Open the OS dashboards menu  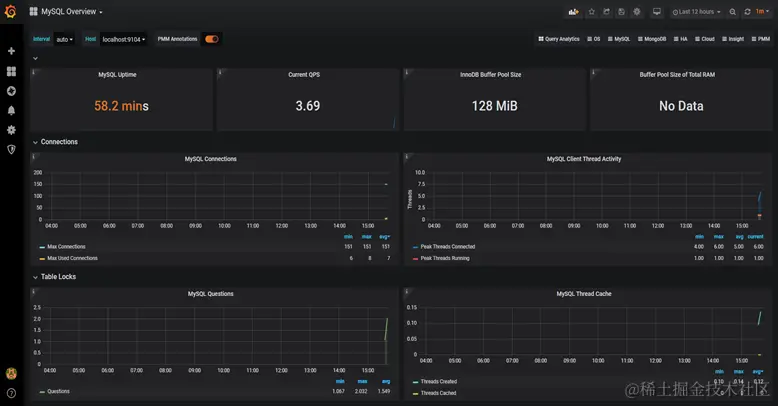593,39
